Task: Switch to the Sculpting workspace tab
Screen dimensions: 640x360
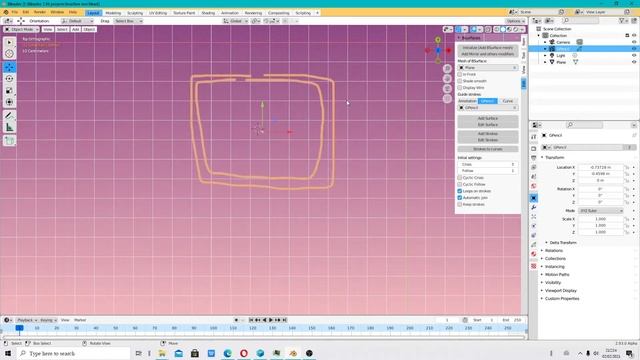Action: click(135, 13)
